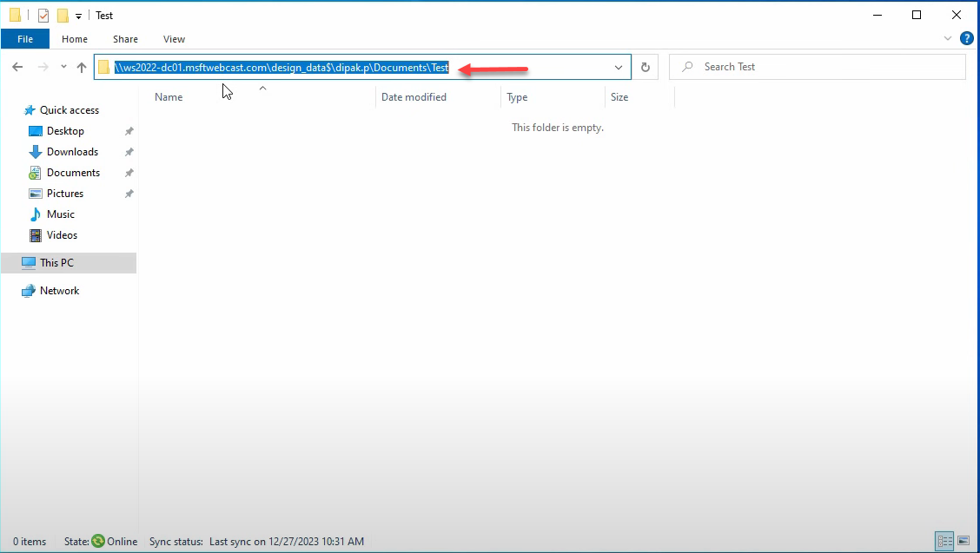Open the File ribbon tab

tap(25, 39)
